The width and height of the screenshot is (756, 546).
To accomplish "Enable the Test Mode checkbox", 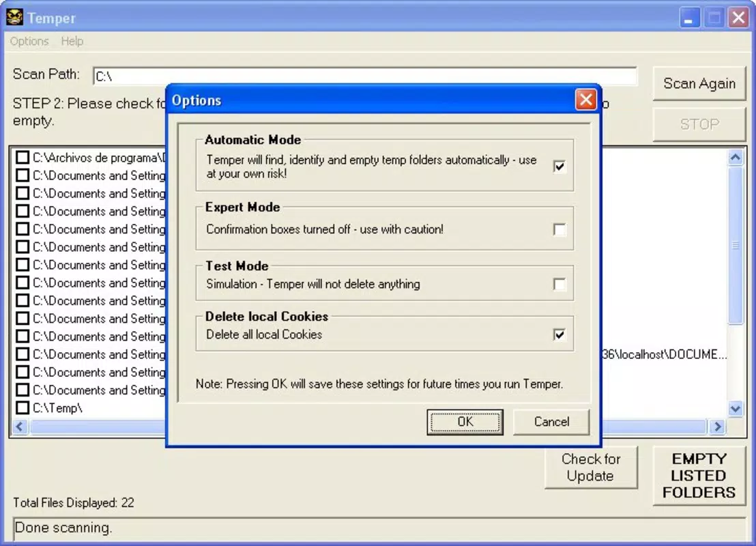I will point(559,285).
